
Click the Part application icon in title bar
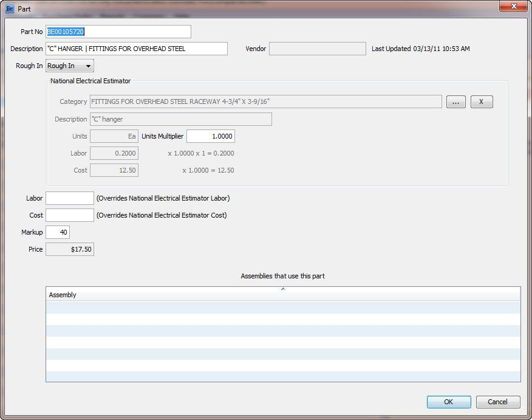pyautogui.click(x=9, y=9)
